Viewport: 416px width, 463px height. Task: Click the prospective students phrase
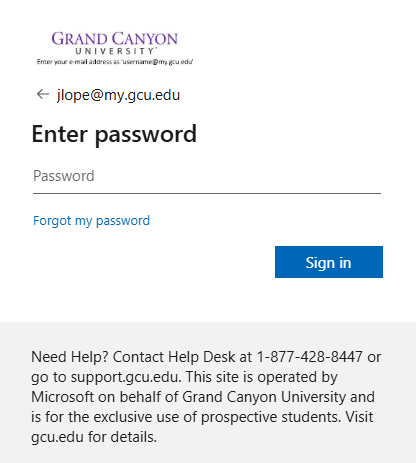271,417
